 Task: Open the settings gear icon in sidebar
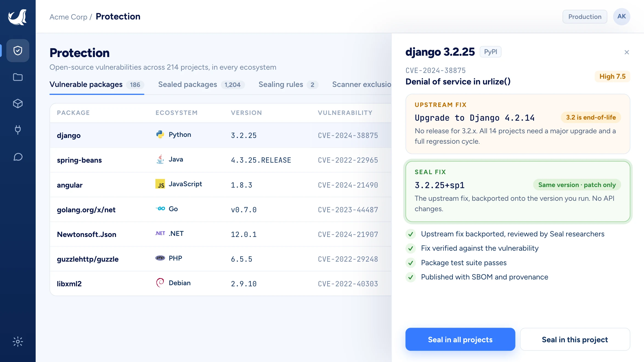tap(18, 341)
